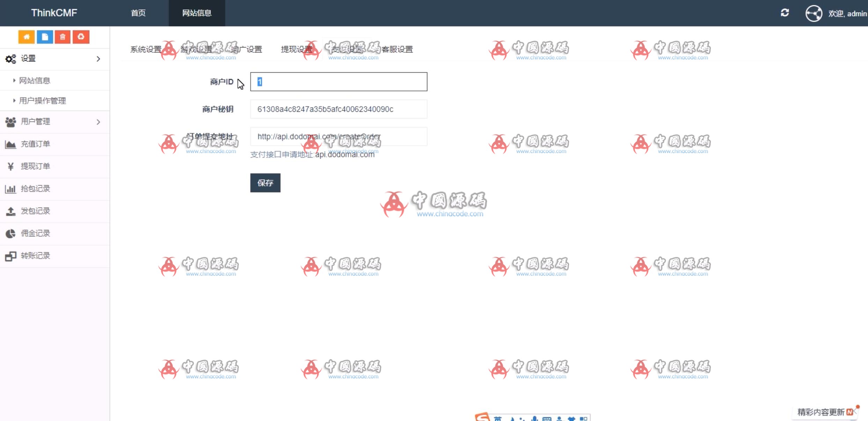Collapse the 设置 menu chevron
The image size is (868, 421).
[x=98, y=59]
